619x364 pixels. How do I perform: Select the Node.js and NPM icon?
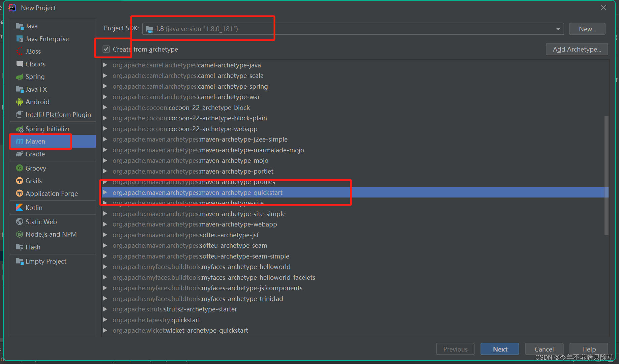(20, 234)
